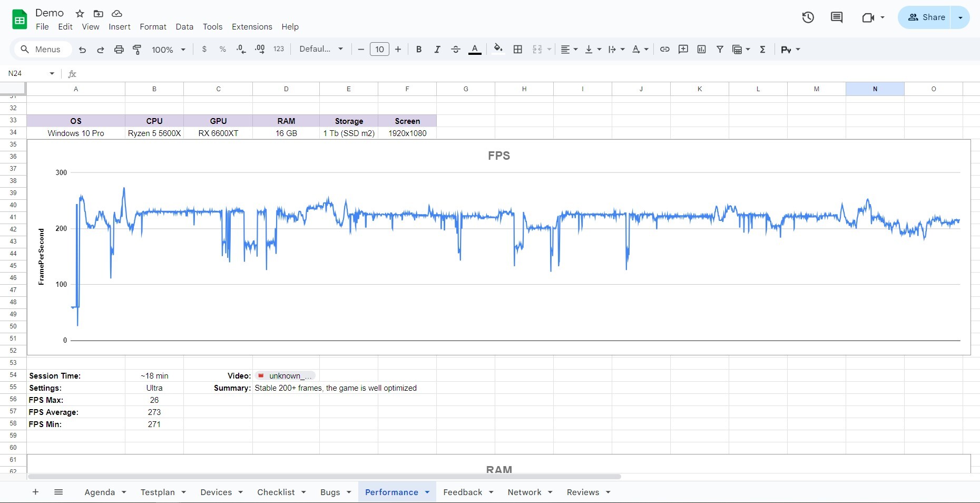Open the comments panel icon
The image size is (980, 503).
[x=836, y=17]
